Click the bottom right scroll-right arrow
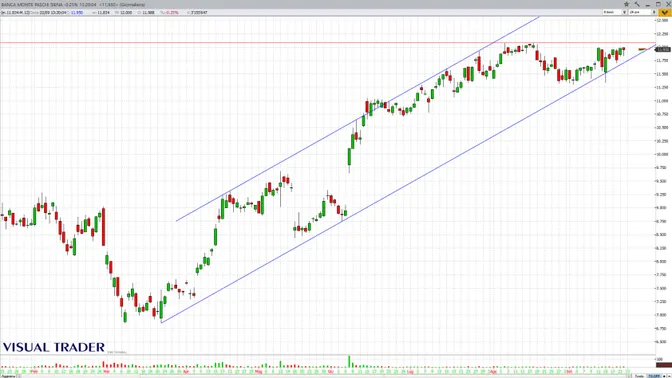 pyautogui.click(x=669, y=376)
